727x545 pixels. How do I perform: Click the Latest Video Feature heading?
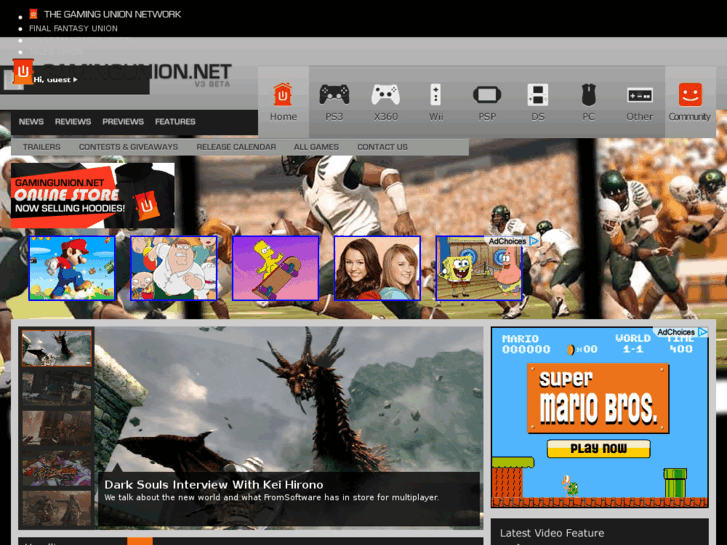coord(552,533)
